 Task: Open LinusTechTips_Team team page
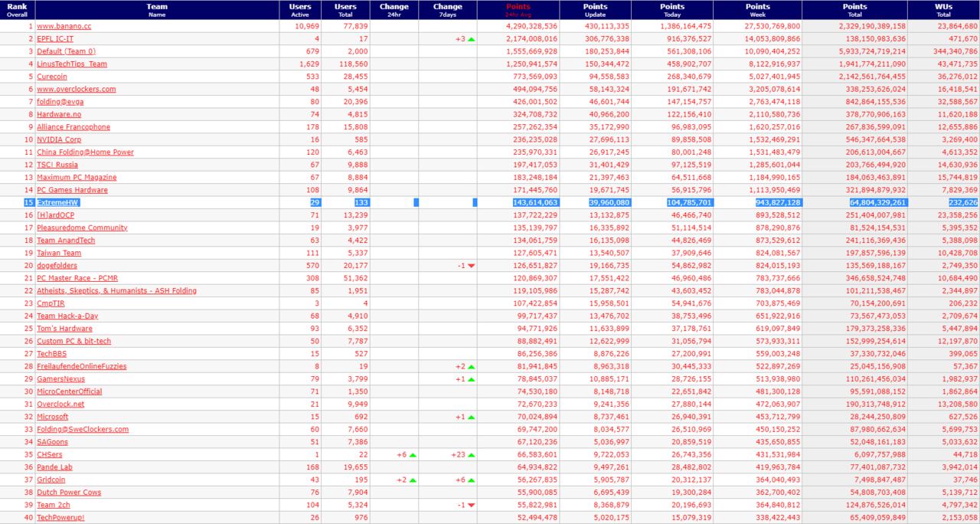tap(72, 64)
